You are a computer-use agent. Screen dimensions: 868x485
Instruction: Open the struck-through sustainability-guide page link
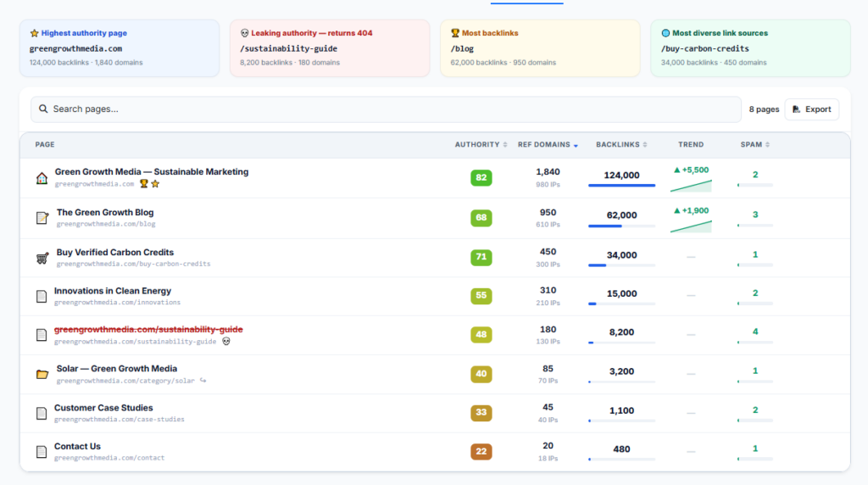148,330
